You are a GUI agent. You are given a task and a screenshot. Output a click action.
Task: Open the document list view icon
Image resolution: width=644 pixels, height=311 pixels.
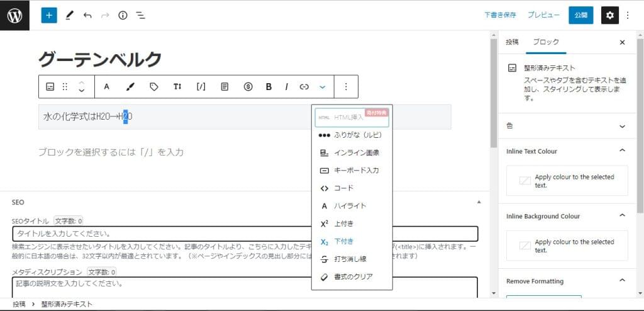141,15
